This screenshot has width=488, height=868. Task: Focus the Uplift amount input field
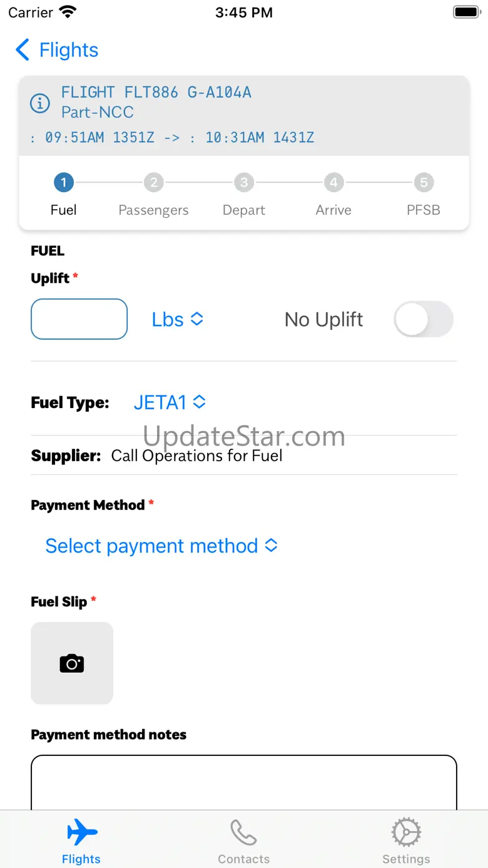click(x=79, y=319)
